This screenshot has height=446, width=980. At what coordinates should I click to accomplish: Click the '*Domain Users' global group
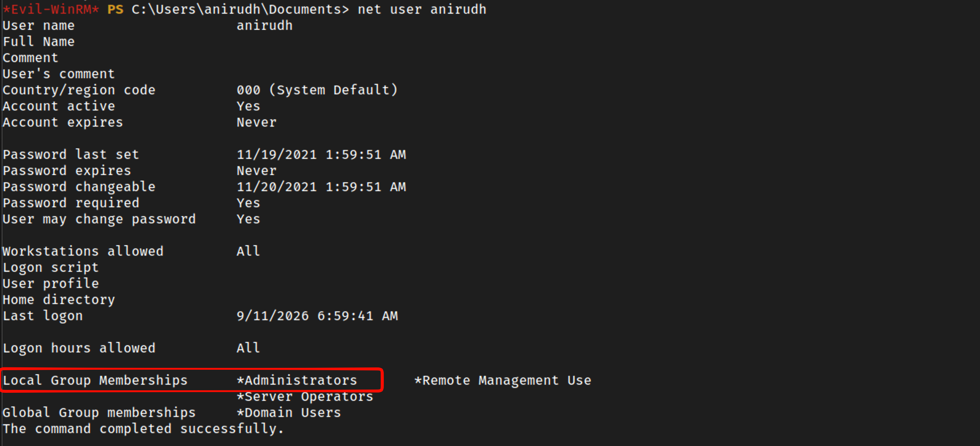(x=289, y=413)
